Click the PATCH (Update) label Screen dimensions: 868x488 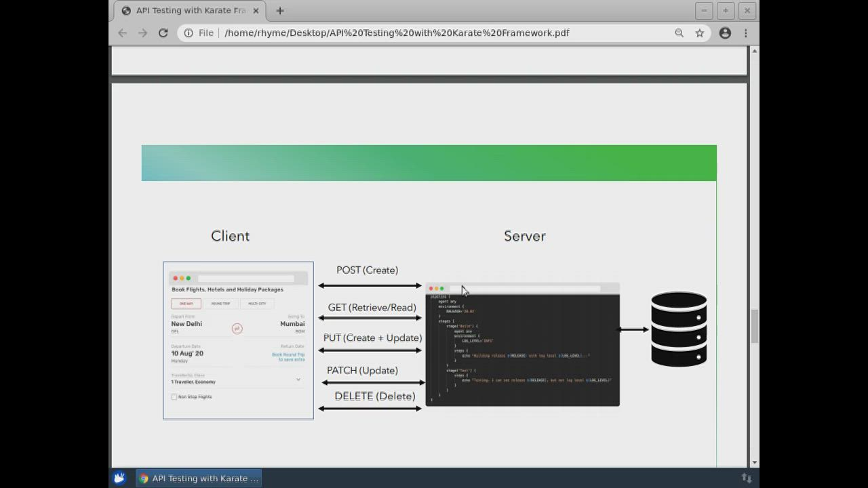[x=362, y=370]
